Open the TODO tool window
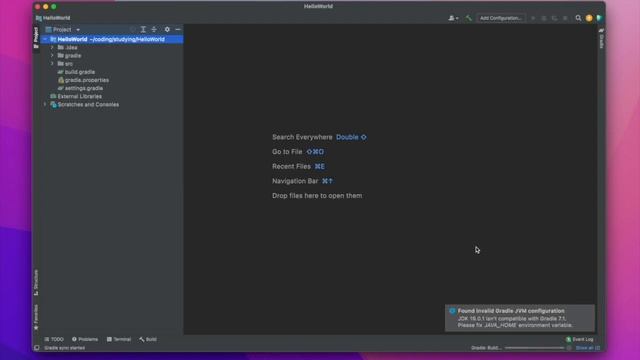 pyautogui.click(x=54, y=339)
